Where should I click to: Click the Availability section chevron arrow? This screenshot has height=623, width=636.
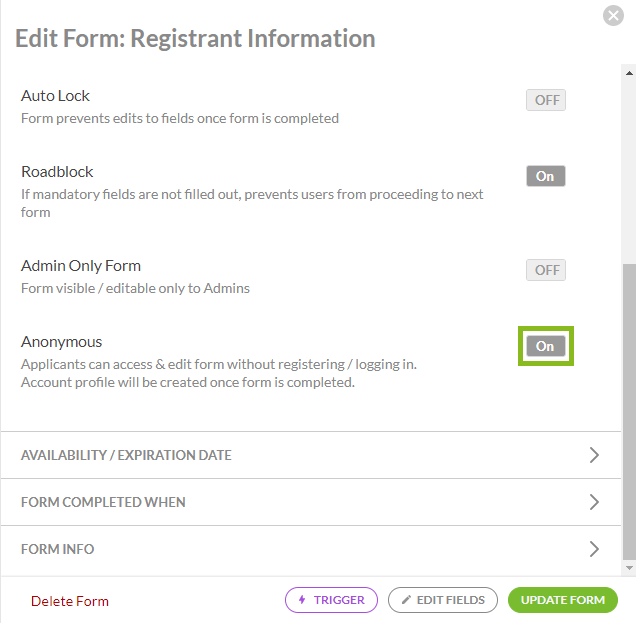point(594,455)
